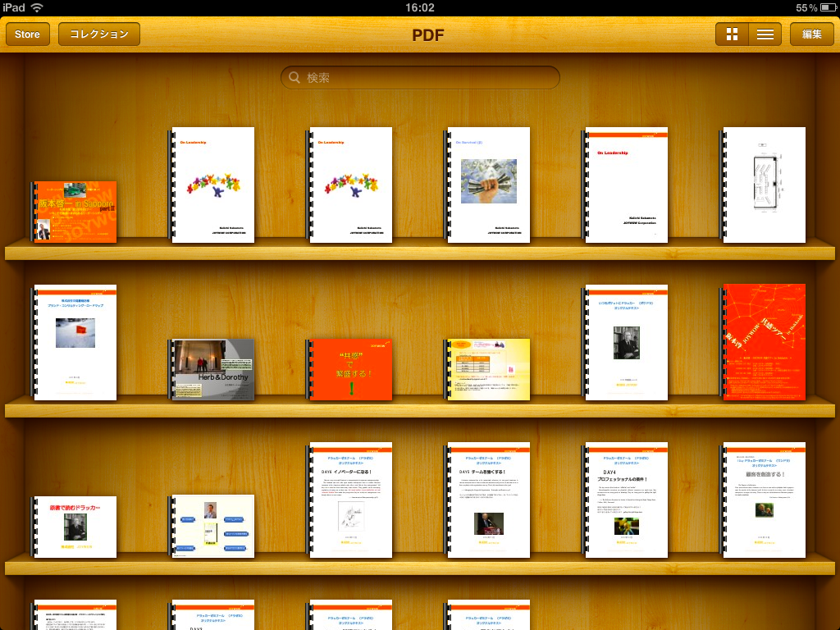The height and width of the screenshot is (630, 840).
Task: Open the DAY6 イノベーターになる PDF
Action: [349, 500]
